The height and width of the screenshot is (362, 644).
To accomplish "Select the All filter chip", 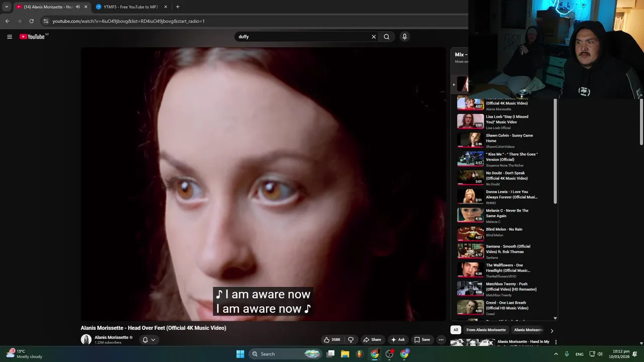I will (x=455, y=330).
